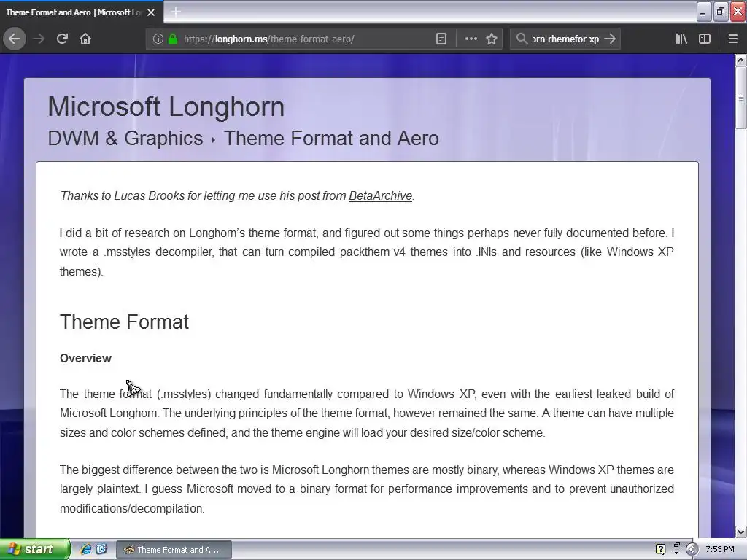Open the Firefox home page
The width and height of the screenshot is (747, 560).
pyautogui.click(x=85, y=39)
